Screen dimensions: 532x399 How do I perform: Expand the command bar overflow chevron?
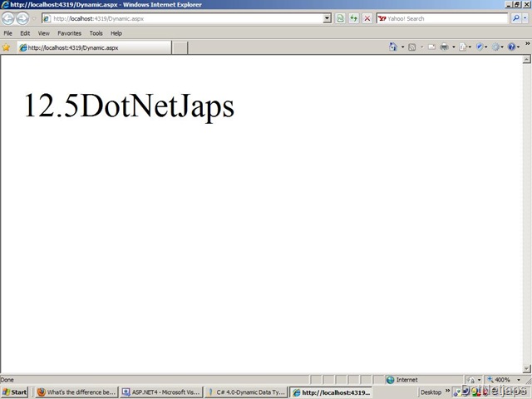coord(528,44)
